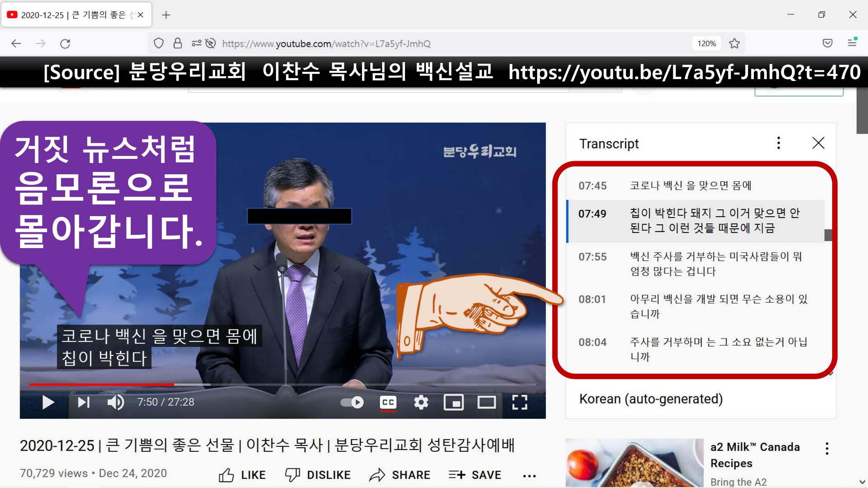Mute the video volume

(116, 402)
